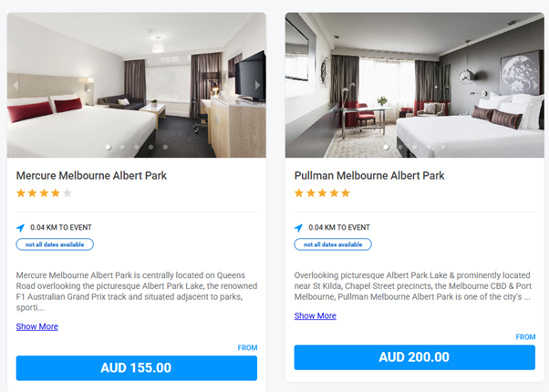Click the fifth star of Pullman rating
Viewport: 549px width, 392px height.
coord(346,193)
